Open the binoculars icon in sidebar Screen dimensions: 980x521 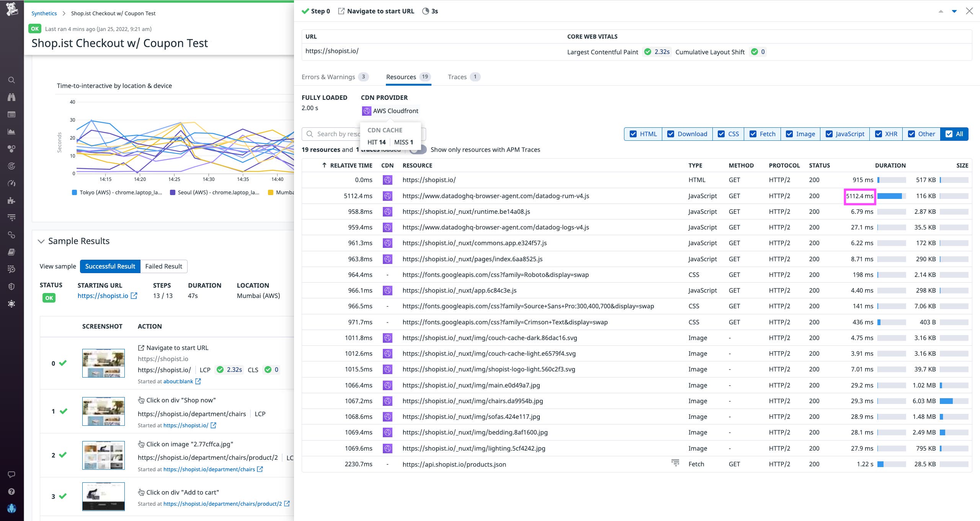point(11,97)
